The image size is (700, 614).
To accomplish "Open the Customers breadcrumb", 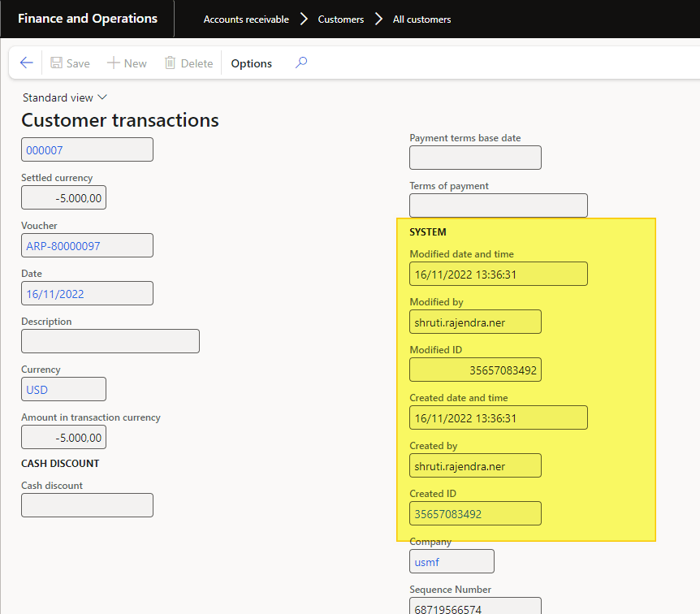I will point(341,19).
